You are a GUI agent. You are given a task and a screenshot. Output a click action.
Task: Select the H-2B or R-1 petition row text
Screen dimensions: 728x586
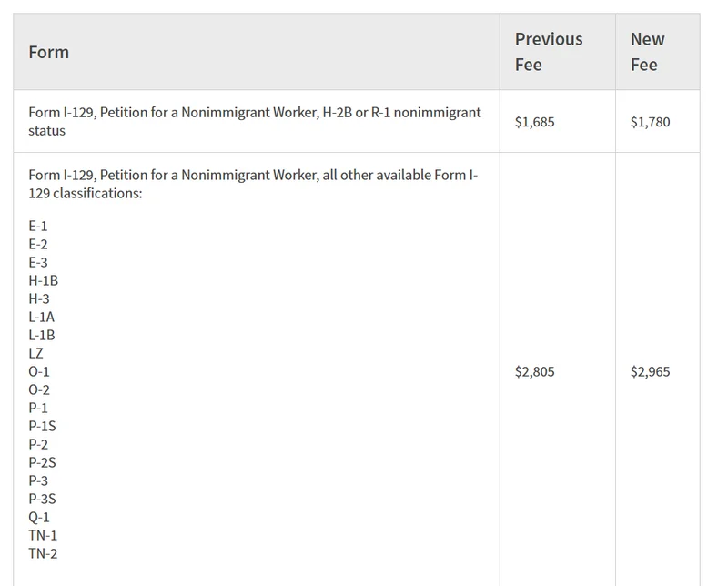pyautogui.click(x=254, y=121)
